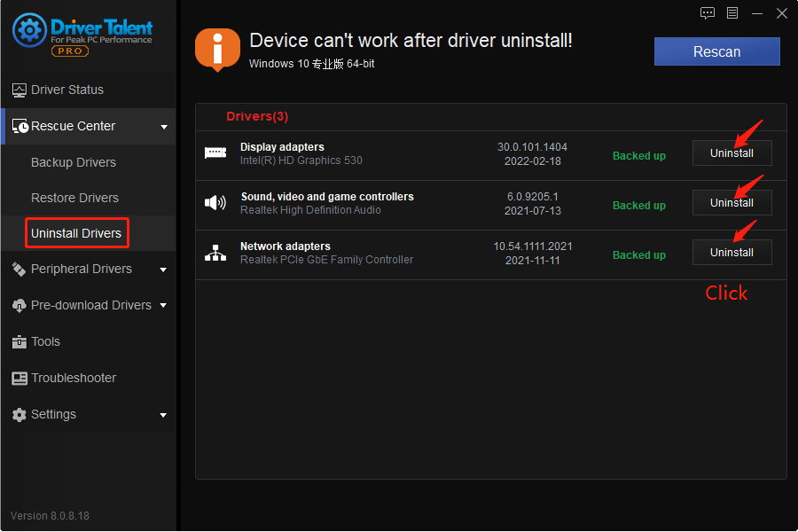Click the Pre-download Drivers cloud icon
798x532 pixels.
[x=19, y=305]
